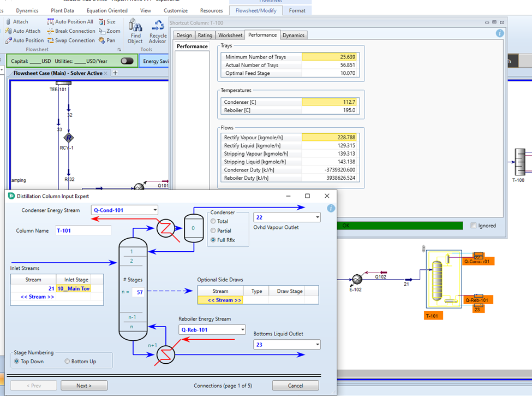Select Performance page in left list

(192, 46)
